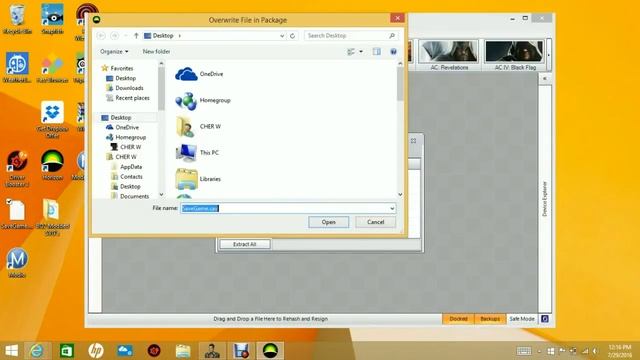Switch to Docked tab in Horizon
Viewport: 640px width, 360px height.
point(458,319)
